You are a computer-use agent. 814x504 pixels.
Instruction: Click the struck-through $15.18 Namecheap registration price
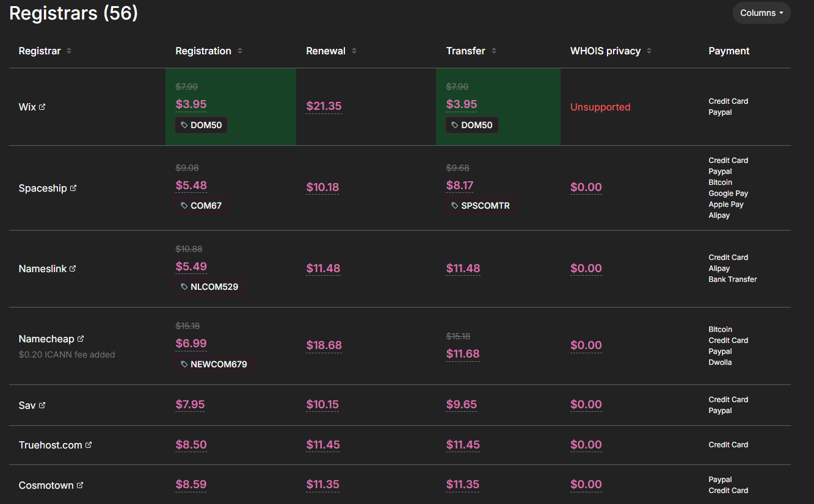click(187, 326)
